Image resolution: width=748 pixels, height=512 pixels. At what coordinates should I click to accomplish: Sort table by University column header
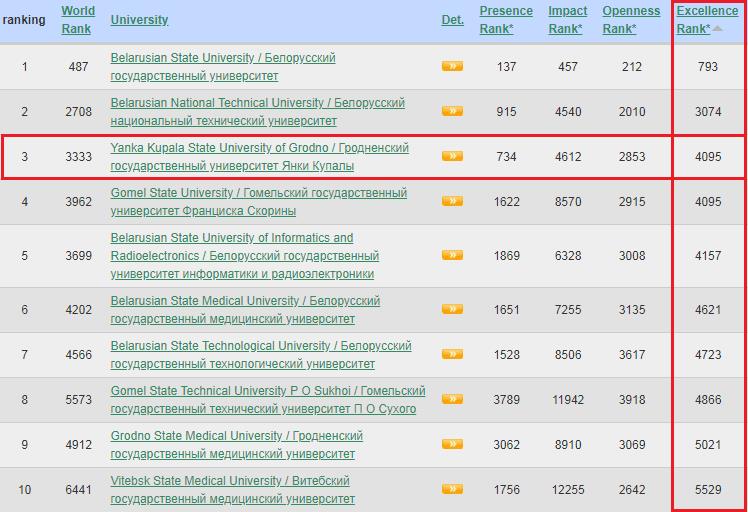(139, 20)
